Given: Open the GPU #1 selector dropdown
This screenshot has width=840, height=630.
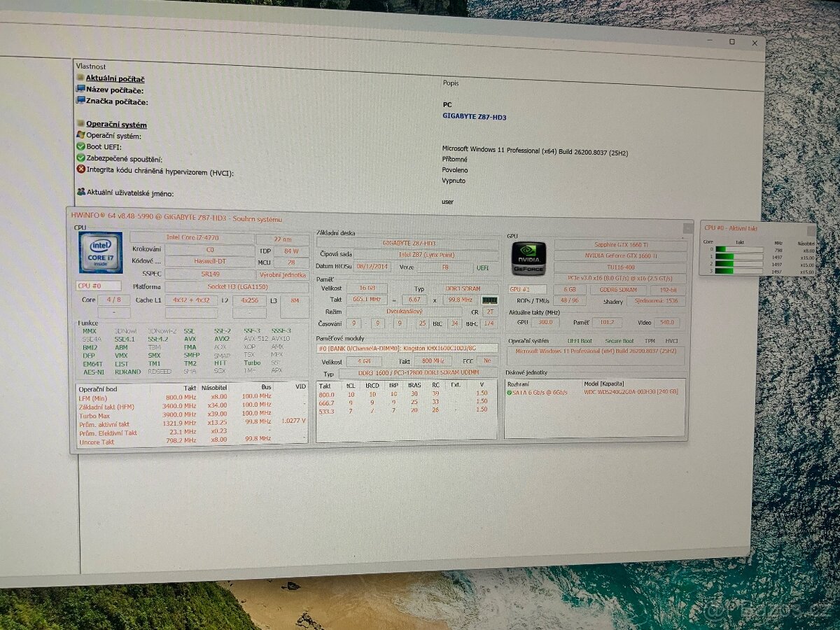Looking at the screenshot, I should tap(527, 289).
